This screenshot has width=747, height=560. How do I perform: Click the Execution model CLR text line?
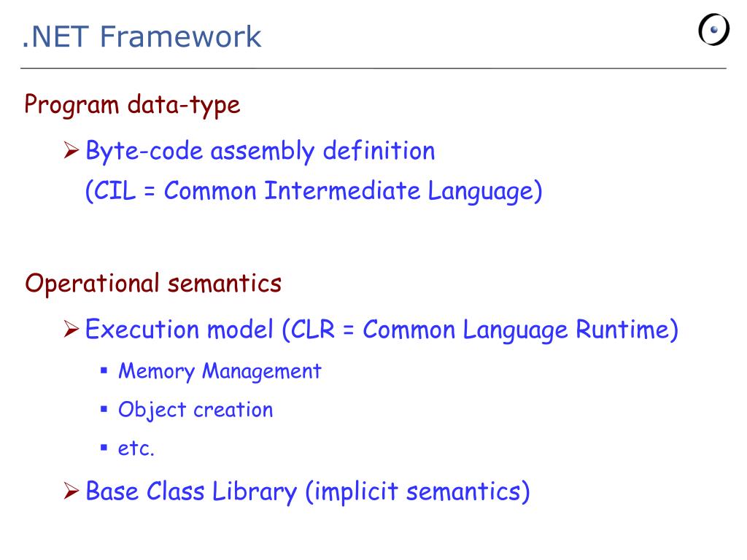382,330
